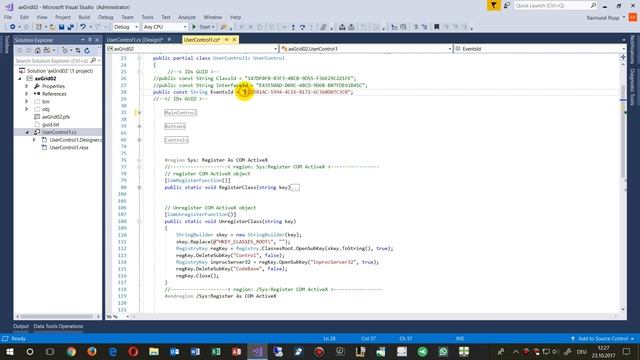Expand the Properties node
The width and height of the screenshot is (640, 360).
click(27, 86)
